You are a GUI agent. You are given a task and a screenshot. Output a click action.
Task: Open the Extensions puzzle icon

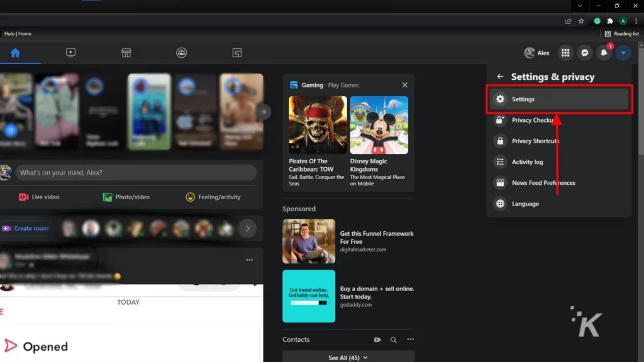(610, 21)
